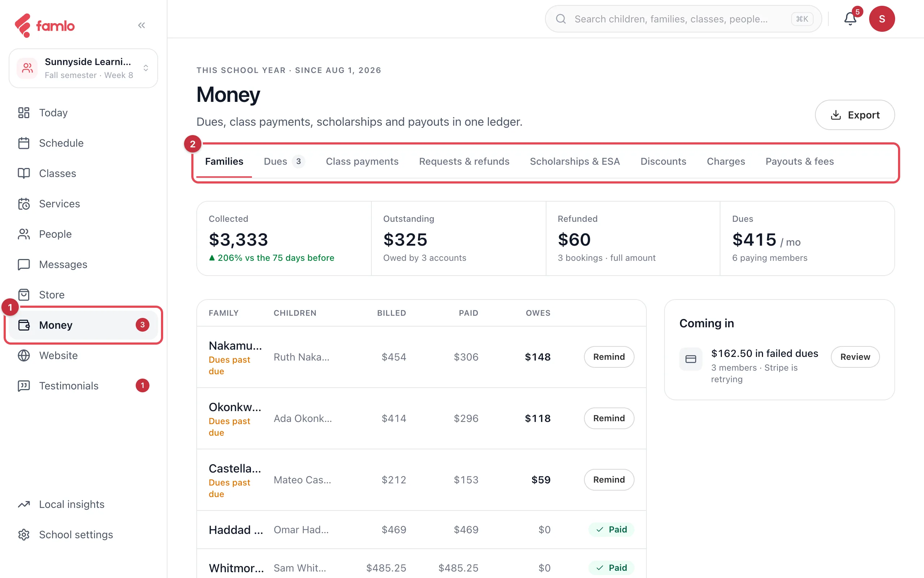Remind the Castellanos family
This screenshot has width=924, height=578.
tap(609, 480)
